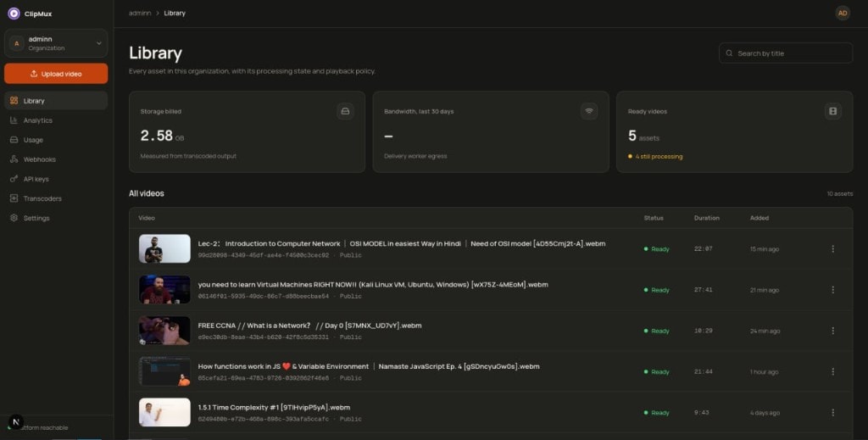Image resolution: width=868 pixels, height=440 pixels.
Task: Open FREE CCNA What is a Network title
Action: (309, 326)
